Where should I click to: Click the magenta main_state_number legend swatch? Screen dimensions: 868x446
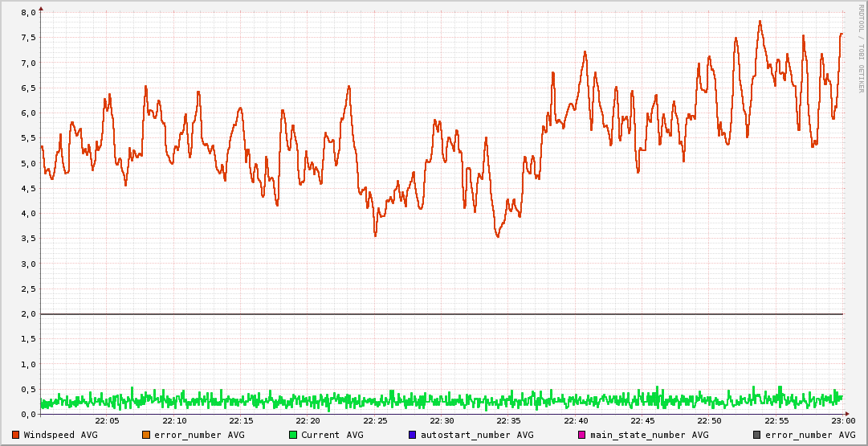pos(582,435)
